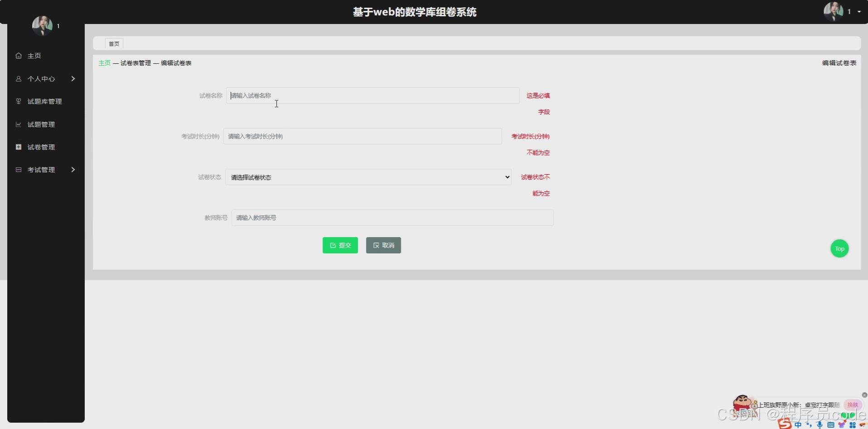Click the 换肤 skin change button

click(x=853, y=405)
